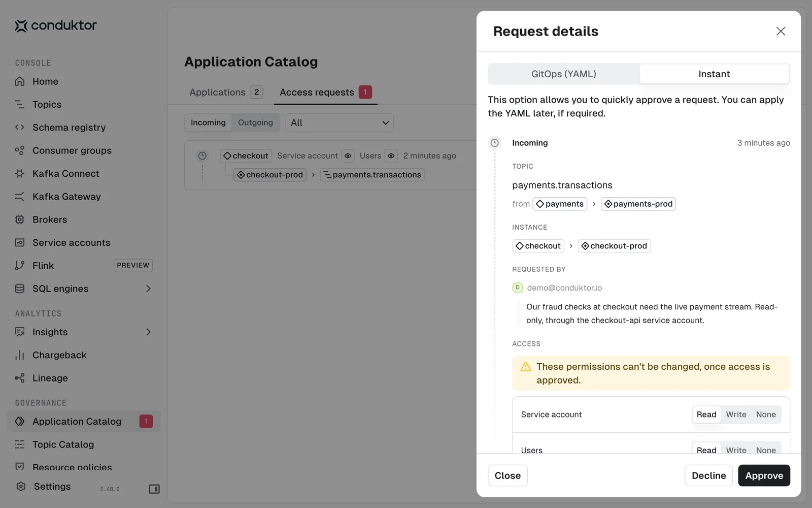812x508 pixels.
Task: Click the checkout-prod chip in the request row
Action: coord(270,175)
